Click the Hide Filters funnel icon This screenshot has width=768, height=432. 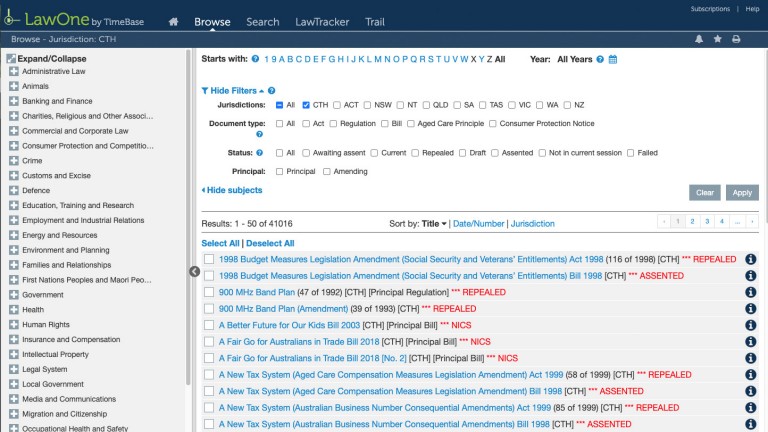205,91
